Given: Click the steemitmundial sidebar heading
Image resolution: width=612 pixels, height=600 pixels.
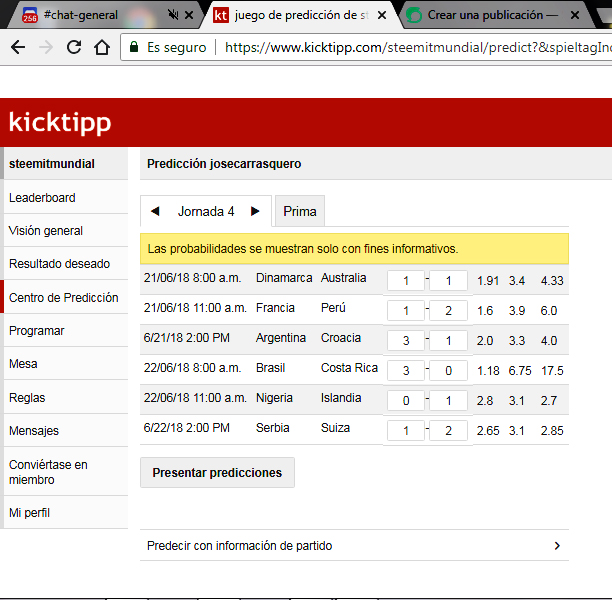Looking at the screenshot, I should pyautogui.click(x=66, y=164).
